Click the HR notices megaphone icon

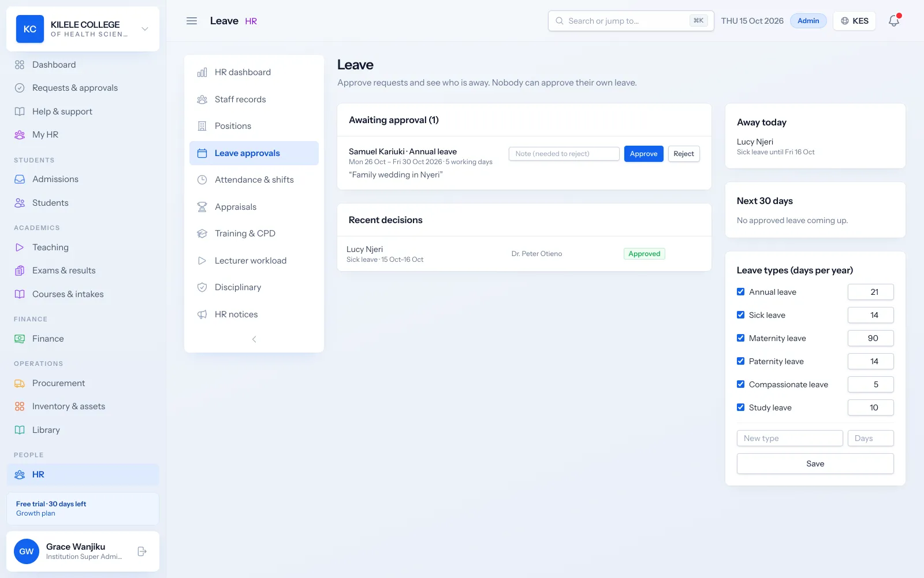point(202,314)
